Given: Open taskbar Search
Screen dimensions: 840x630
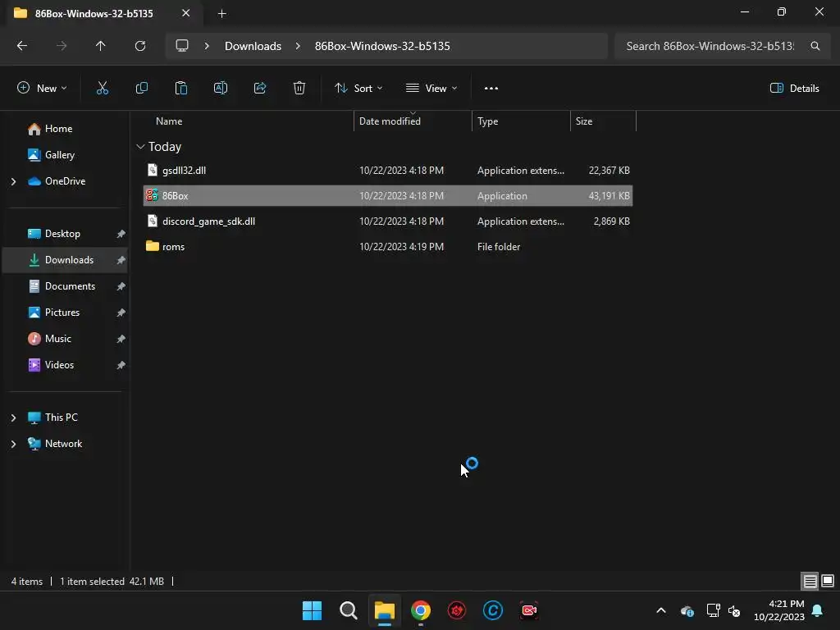Looking at the screenshot, I should click(x=348, y=610).
